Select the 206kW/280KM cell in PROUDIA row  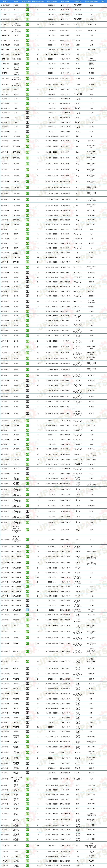65,779
